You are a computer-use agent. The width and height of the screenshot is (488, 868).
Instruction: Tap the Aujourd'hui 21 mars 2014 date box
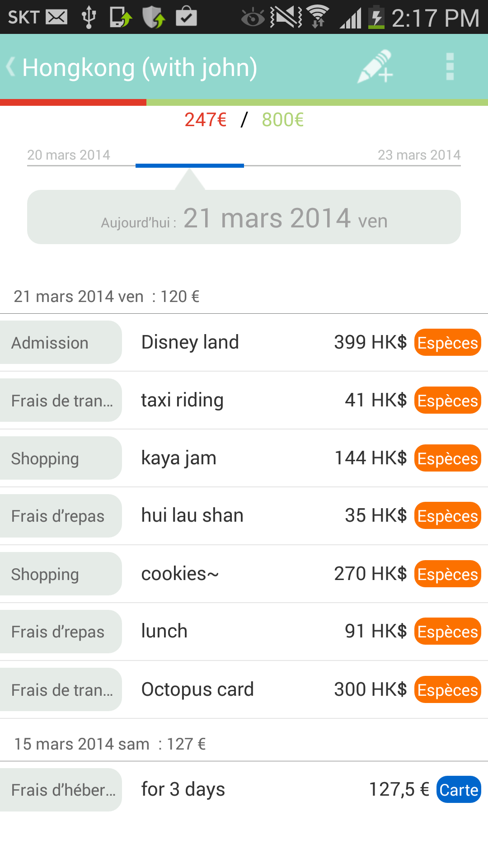point(244,217)
